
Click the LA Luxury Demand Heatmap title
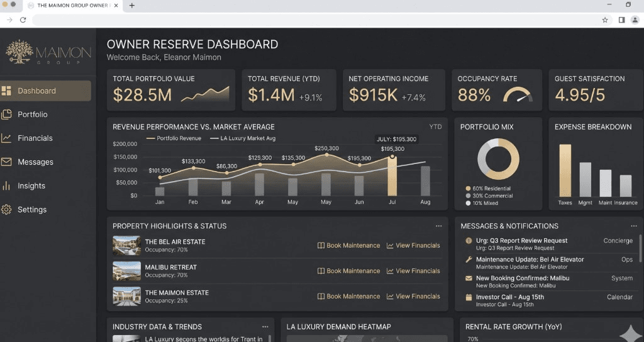[x=338, y=327]
